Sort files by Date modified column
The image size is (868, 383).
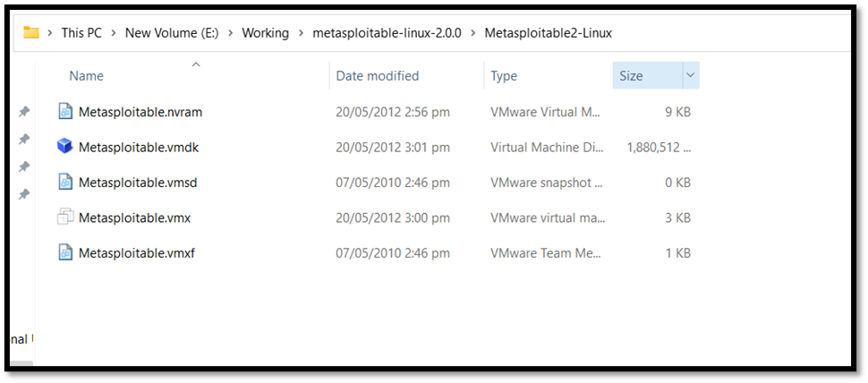point(377,76)
